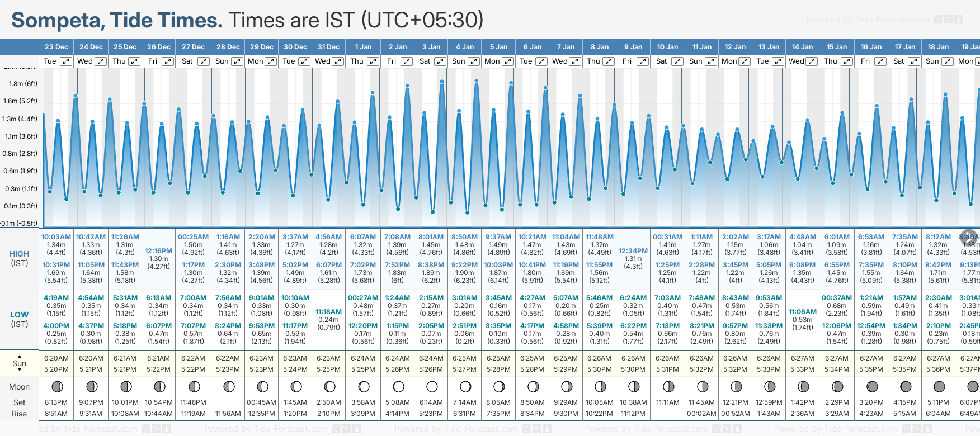The image size is (980, 436).
Task: Select the 10 Jan date header
Action: [667, 47]
